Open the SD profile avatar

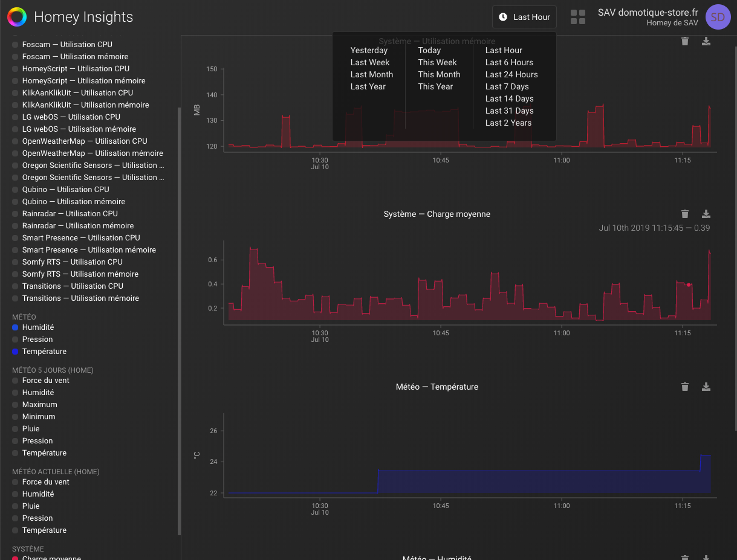(x=718, y=17)
